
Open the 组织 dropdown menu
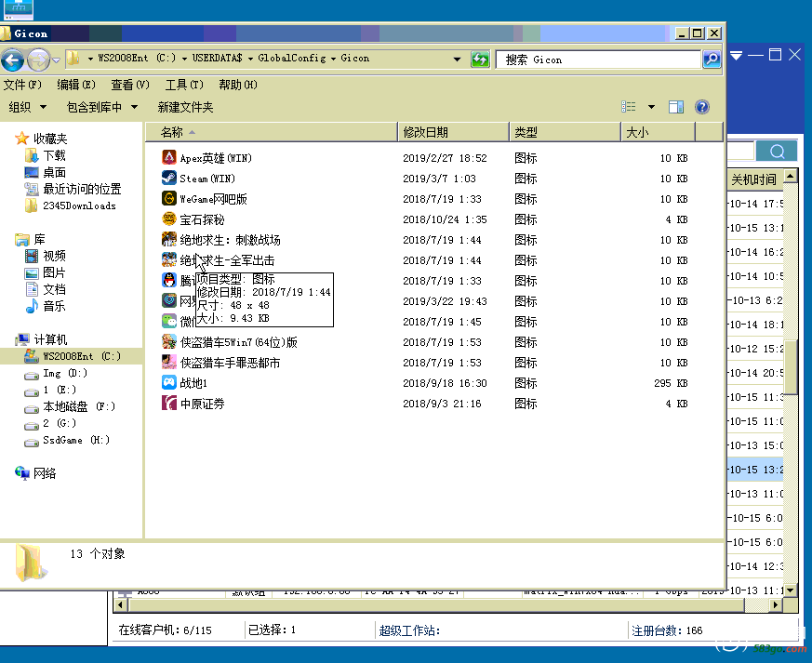(28, 107)
